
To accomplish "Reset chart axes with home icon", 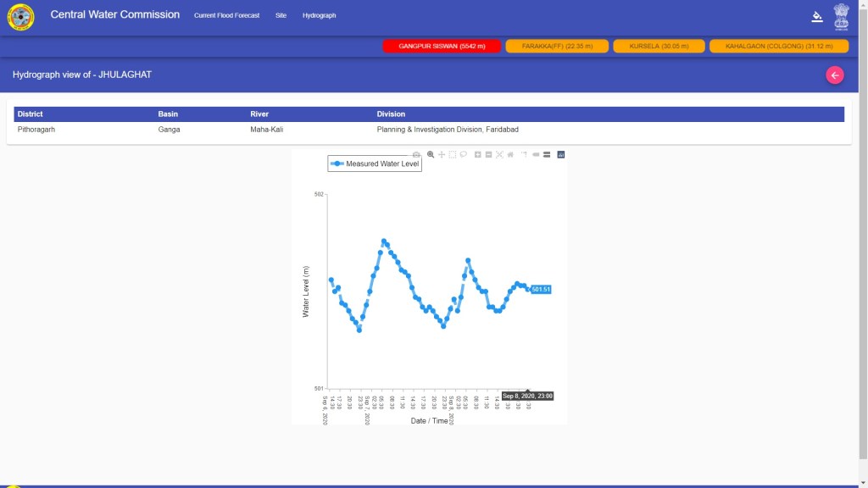I will 510,154.
